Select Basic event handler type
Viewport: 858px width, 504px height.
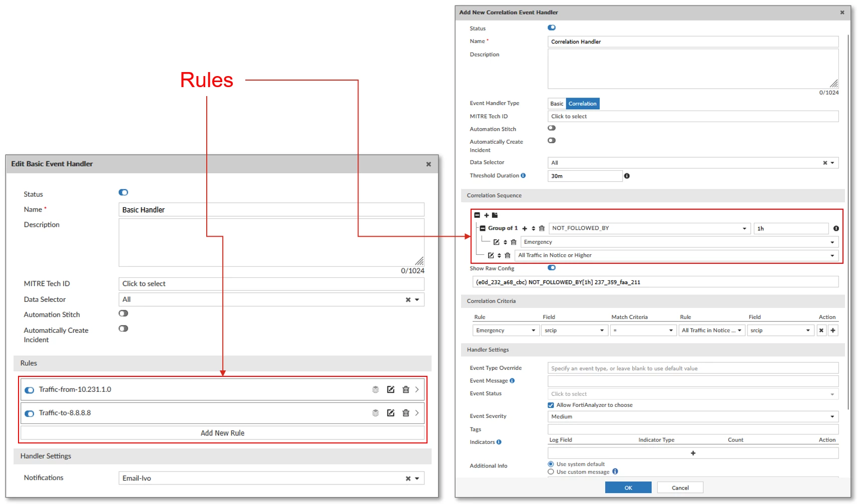[x=557, y=104]
